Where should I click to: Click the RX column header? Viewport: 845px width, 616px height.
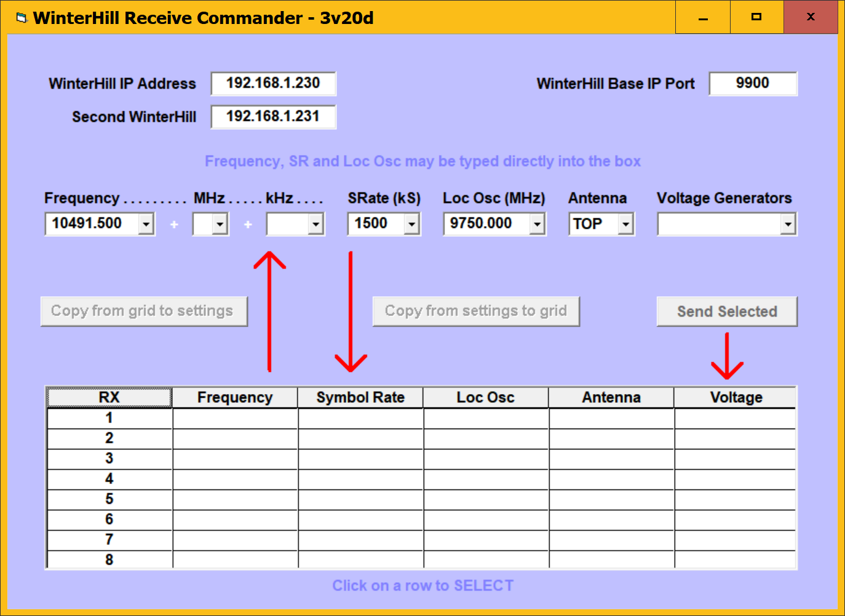109,398
